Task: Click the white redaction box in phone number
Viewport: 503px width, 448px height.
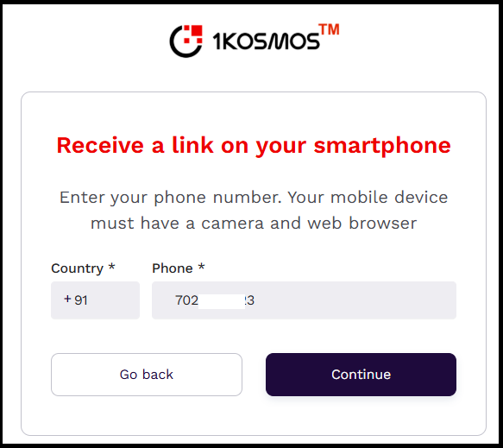Action: coord(222,301)
